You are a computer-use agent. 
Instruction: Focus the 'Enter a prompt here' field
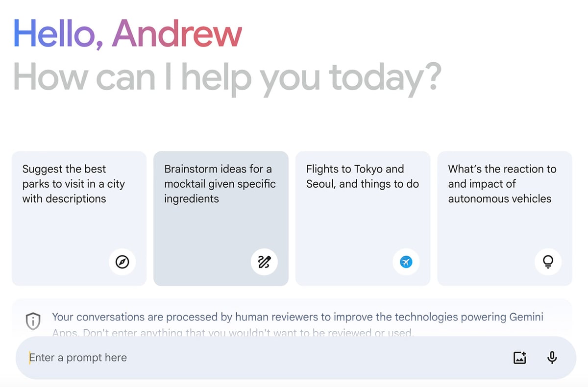point(265,358)
